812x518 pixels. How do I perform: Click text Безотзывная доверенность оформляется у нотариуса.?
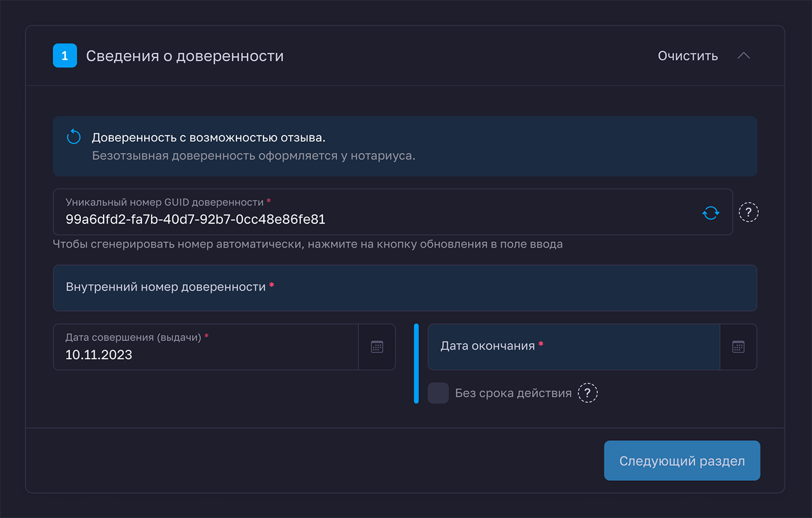(x=254, y=156)
